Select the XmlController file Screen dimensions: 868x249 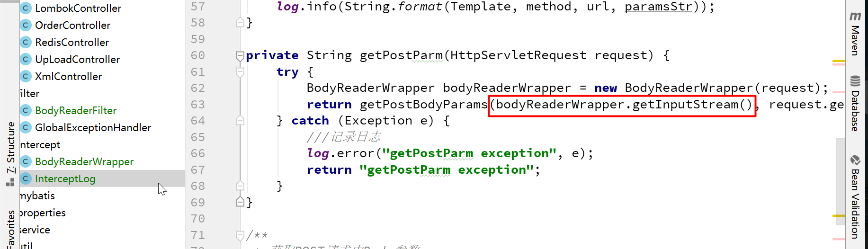[x=68, y=76]
